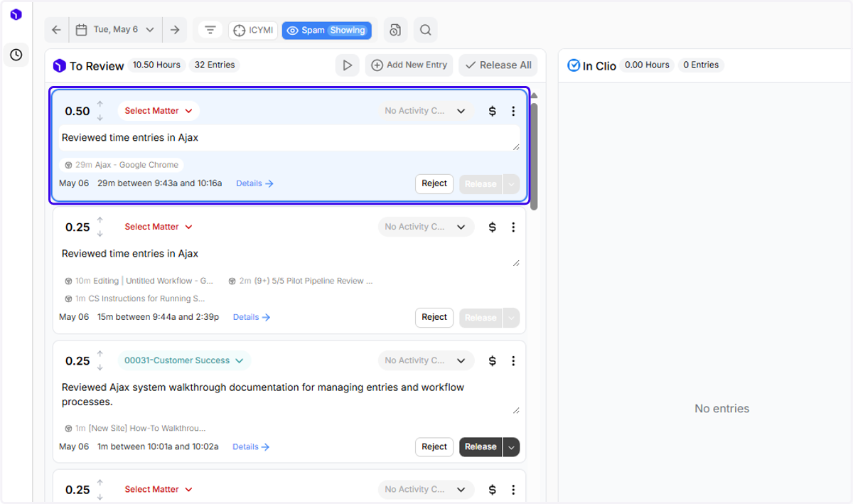Reject the Customer Success entry

434,447
